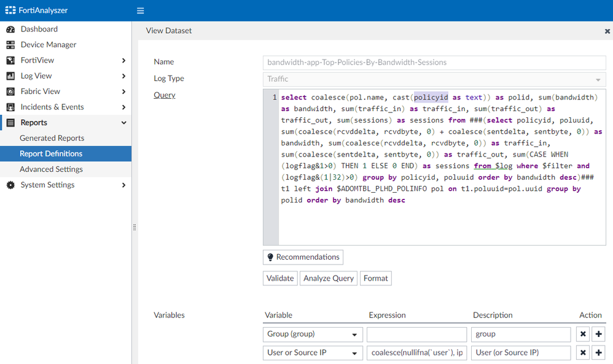613x364 pixels.
Task: Click the FortiAnalyzer logo icon
Action: click(10, 10)
